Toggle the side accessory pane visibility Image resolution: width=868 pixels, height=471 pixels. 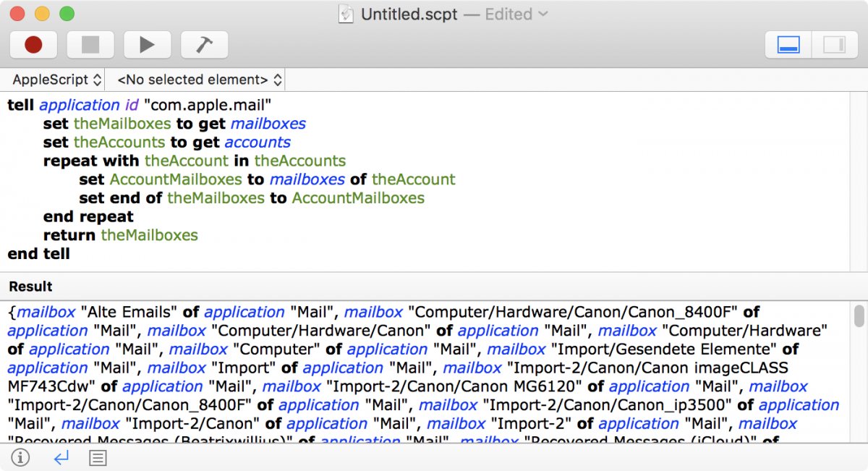834,44
